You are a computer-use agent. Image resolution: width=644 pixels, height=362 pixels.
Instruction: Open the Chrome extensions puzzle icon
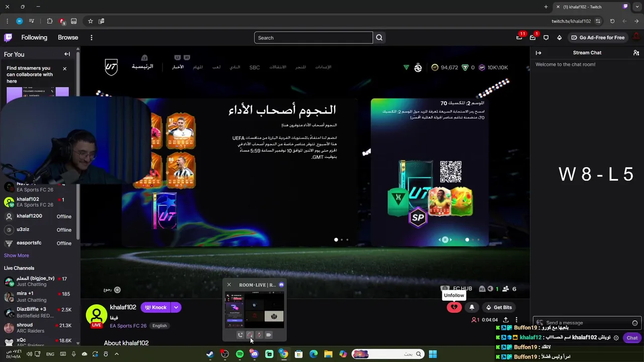point(49,21)
